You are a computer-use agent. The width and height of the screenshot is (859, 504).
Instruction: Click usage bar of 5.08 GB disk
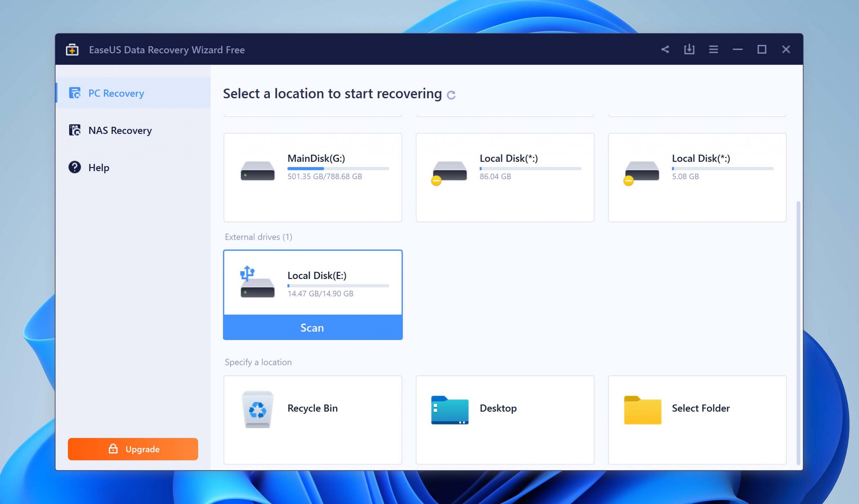[723, 169]
